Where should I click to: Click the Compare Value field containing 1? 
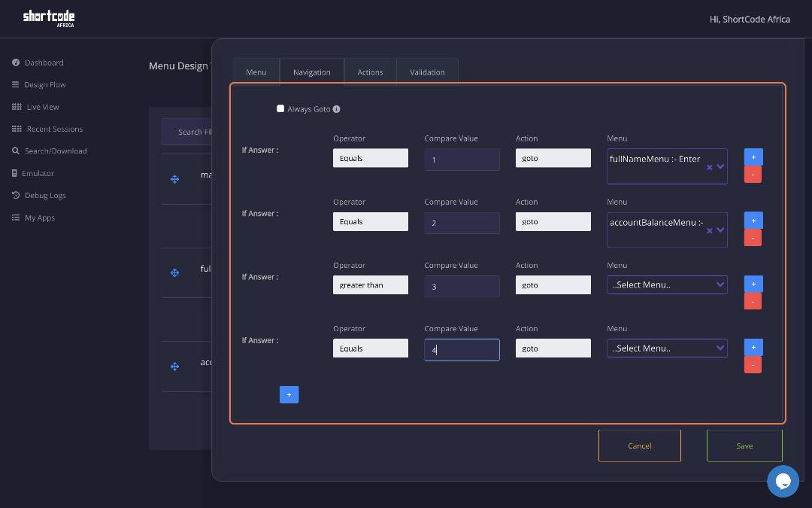[x=462, y=160]
